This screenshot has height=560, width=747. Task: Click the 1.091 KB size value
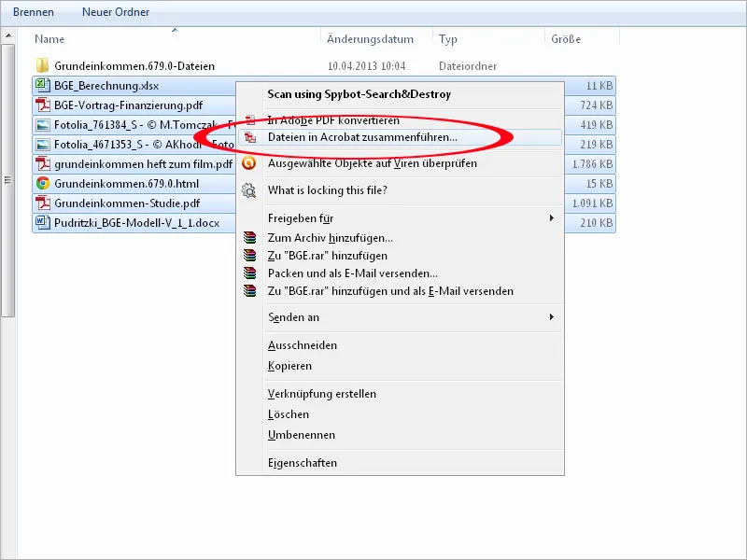pos(592,203)
